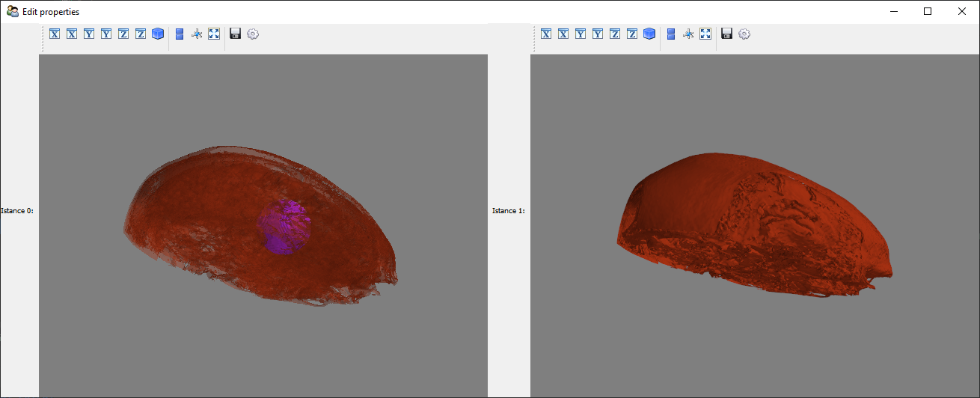Save the Istance 0 view with the floppy icon

point(236,34)
